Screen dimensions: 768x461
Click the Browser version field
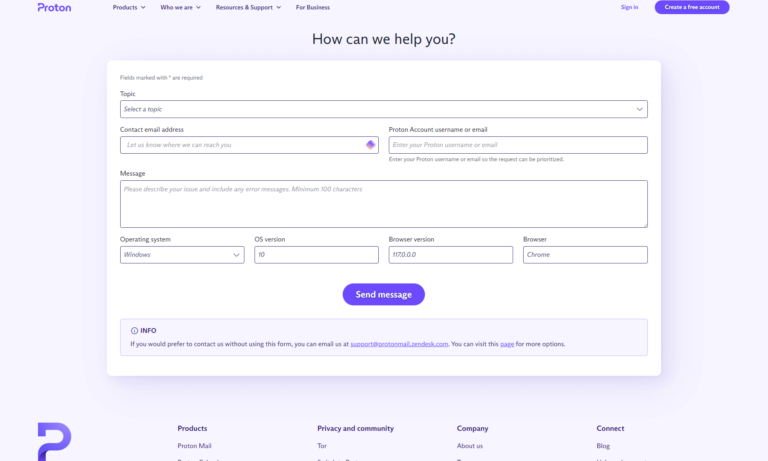(x=450, y=255)
